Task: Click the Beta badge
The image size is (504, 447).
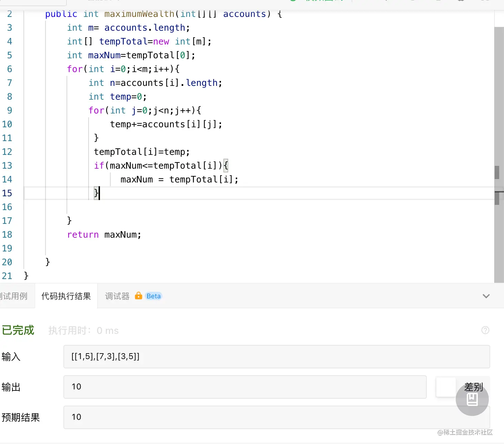Action: coord(153,296)
